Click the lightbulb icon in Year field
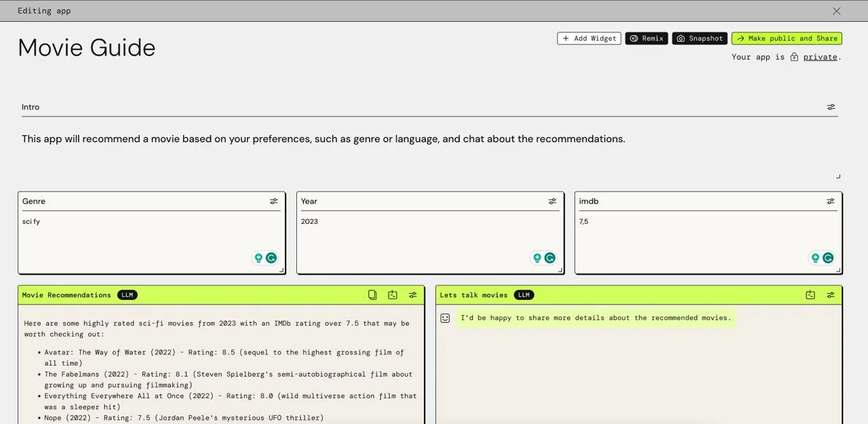Viewport: 868px width, 424px height. click(537, 258)
